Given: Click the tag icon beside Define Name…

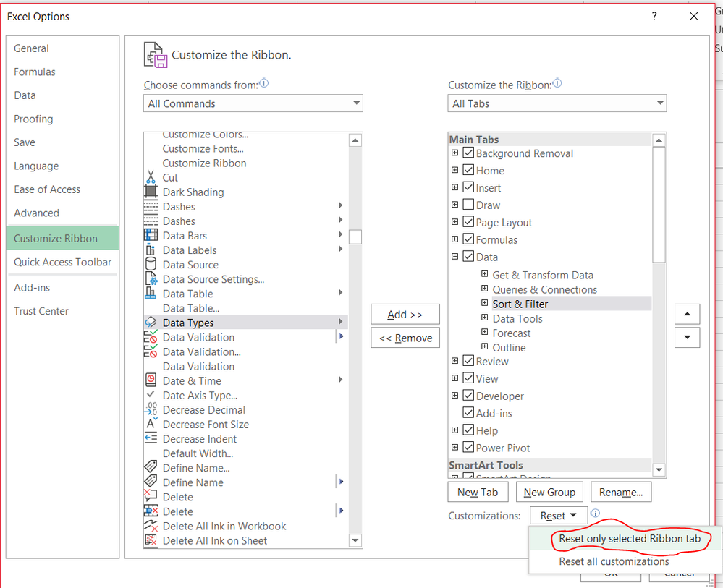Looking at the screenshot, I should point(151,466).
